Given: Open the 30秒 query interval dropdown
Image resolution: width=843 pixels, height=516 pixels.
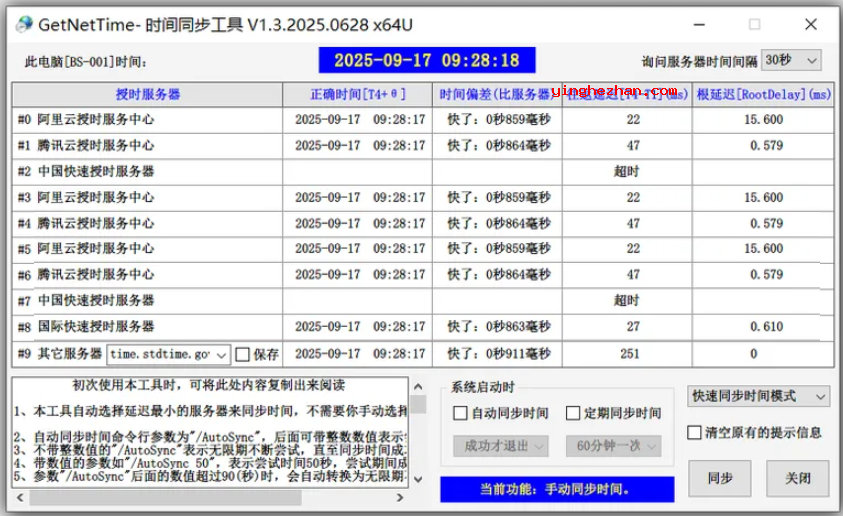Looking at the screenshot, I should [791, 61].
